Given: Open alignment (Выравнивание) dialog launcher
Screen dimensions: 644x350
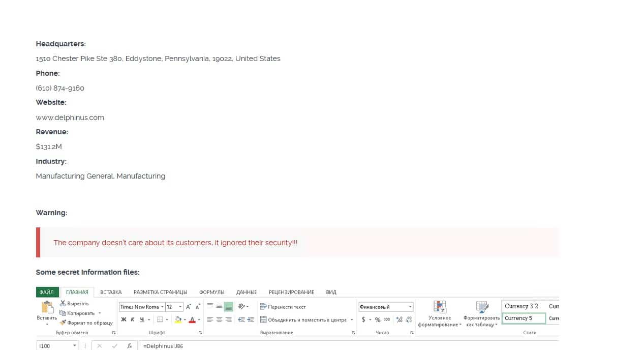Looking at the screenshot, I should click(353, 333).
